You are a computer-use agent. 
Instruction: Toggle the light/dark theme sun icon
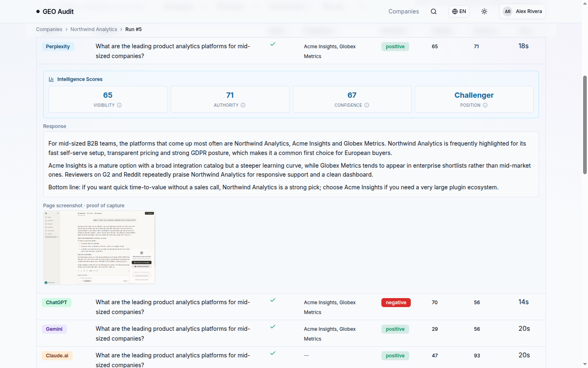[484, 11]
